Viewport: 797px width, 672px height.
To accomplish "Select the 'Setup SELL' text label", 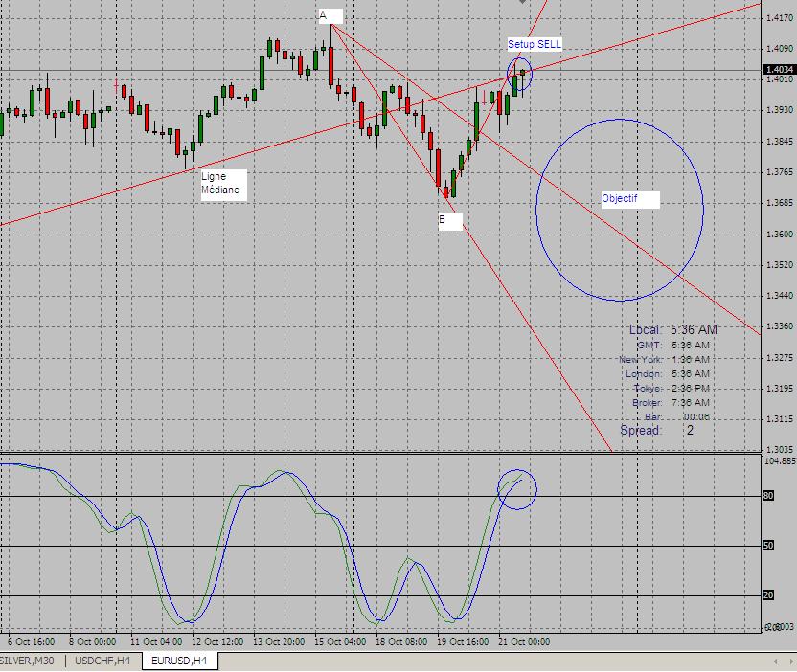I will coord(535,44).
